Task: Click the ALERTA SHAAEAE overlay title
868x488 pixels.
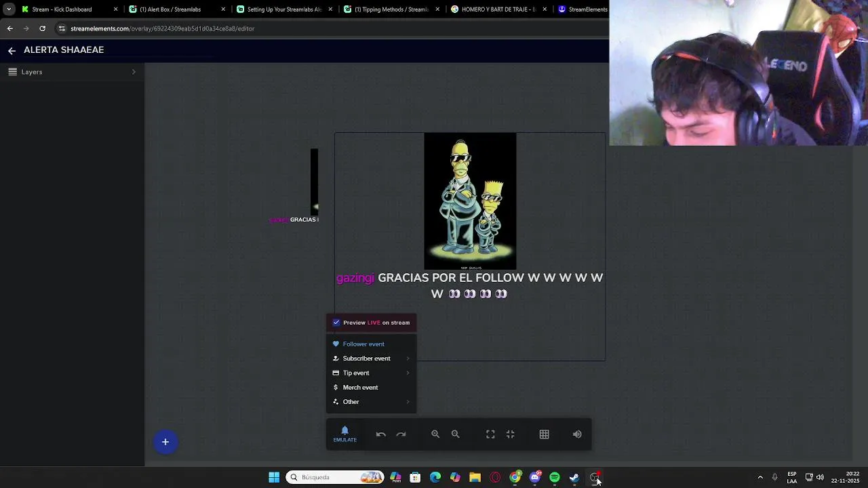Action: tap(64, 50)
